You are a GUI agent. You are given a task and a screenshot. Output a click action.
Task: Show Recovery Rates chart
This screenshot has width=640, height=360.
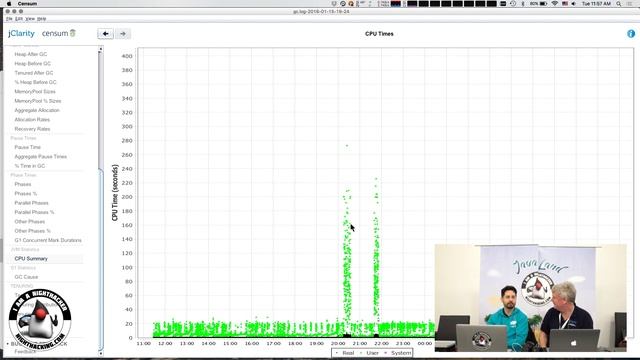click(x=32, y=129)
